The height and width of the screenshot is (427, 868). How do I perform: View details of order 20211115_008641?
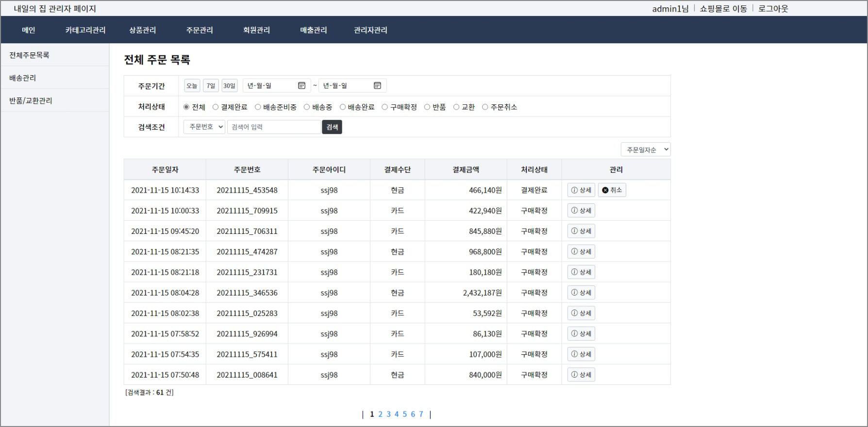(581, 375)
